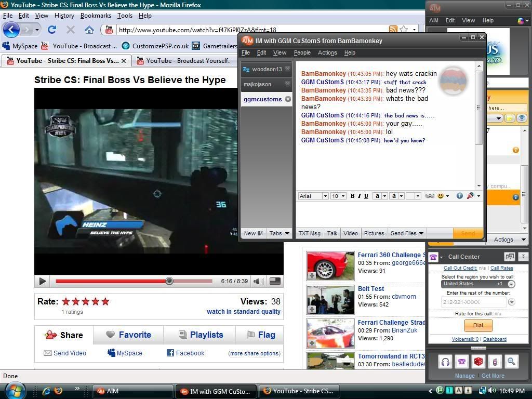The height and width of the screenshot is (399, 532).
Task: Open the Call Rates link
Action: 502,268
